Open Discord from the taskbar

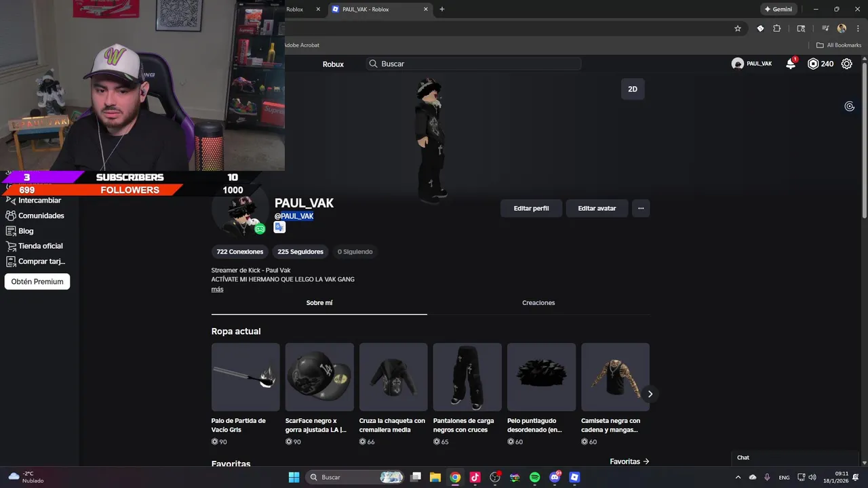point(555,477)
